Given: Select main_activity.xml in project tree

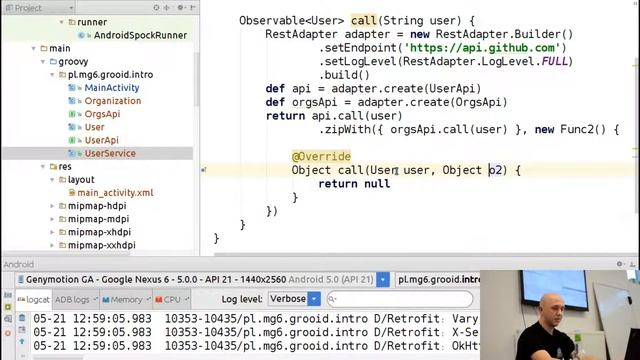Looking at the screenshot, I should point(115,193).
